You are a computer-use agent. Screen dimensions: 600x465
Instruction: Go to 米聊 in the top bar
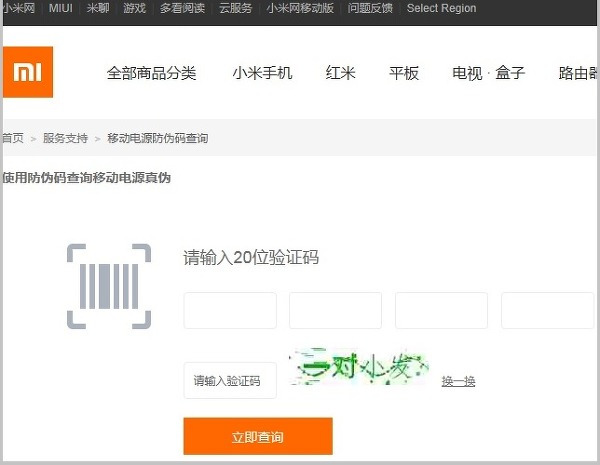98,8
